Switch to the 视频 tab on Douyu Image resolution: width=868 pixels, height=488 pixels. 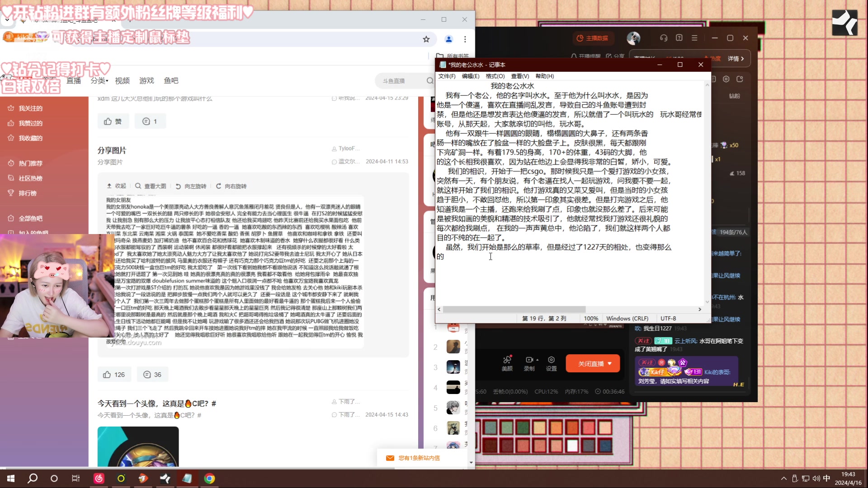point(122,80)
